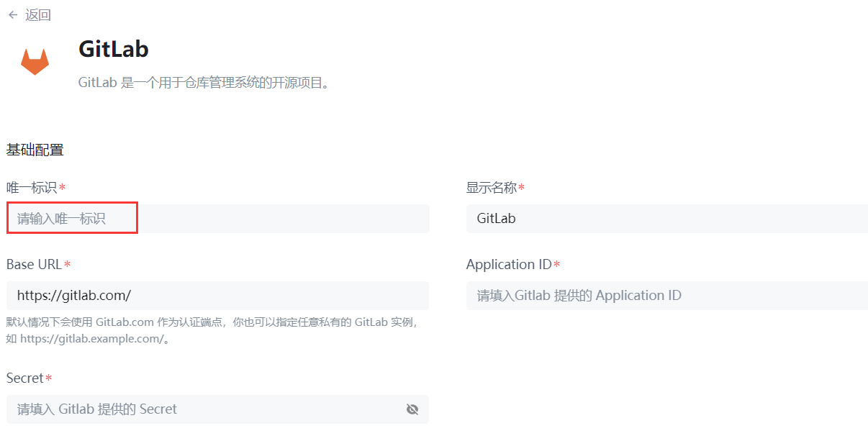Click the 显示名称 field label
The width and height of the screenshot is (868, 436).
(491, 187)
